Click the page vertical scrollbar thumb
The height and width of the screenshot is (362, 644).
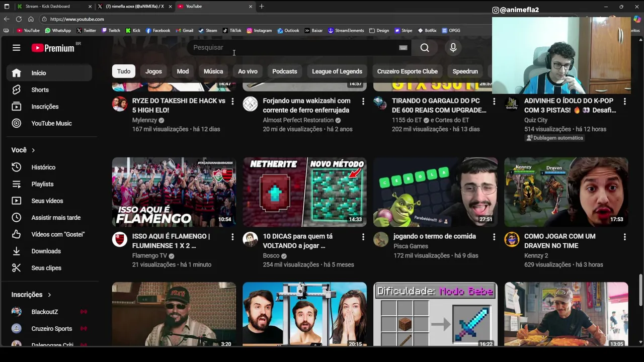point(640,290)
